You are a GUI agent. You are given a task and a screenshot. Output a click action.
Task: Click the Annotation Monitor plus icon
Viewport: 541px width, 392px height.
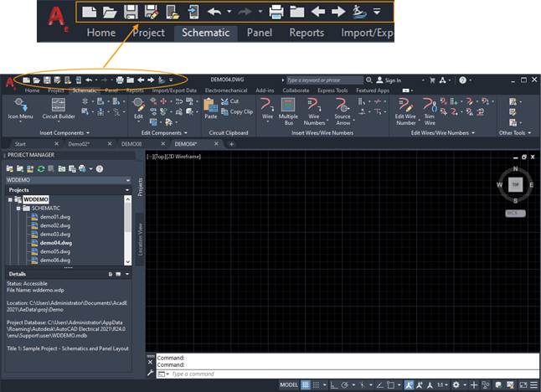tap(474, 384)
